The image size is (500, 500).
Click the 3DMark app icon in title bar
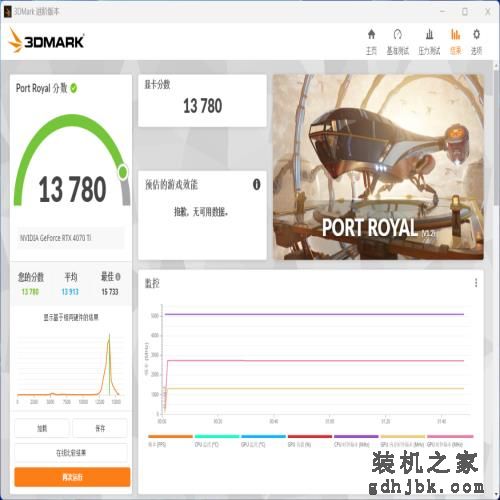pyautogui.click(x=7, y=12)
